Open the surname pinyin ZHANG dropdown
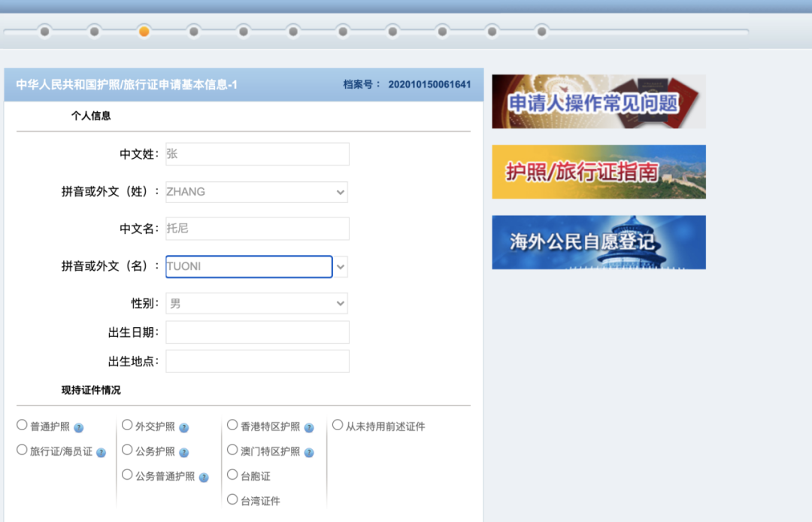812x522 pixels. [x=339, y=192]
